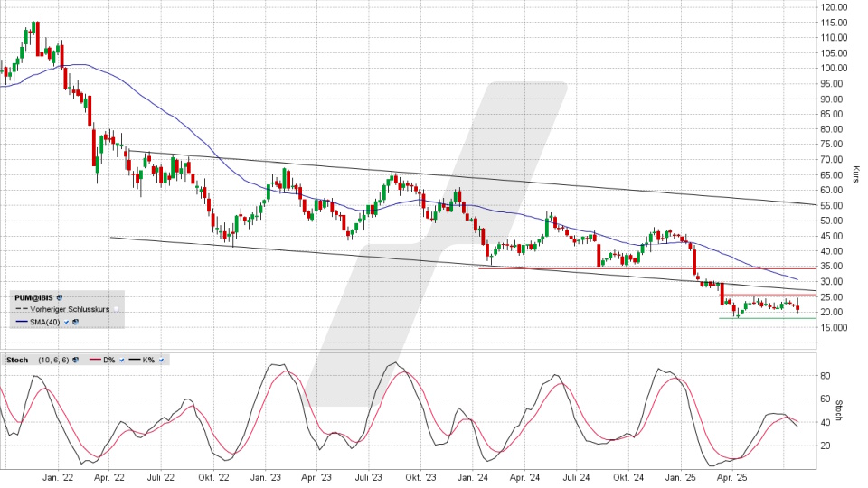Click the 60 stochastic axis label
The width and height of the screenshot is (868, 488).
825,399
